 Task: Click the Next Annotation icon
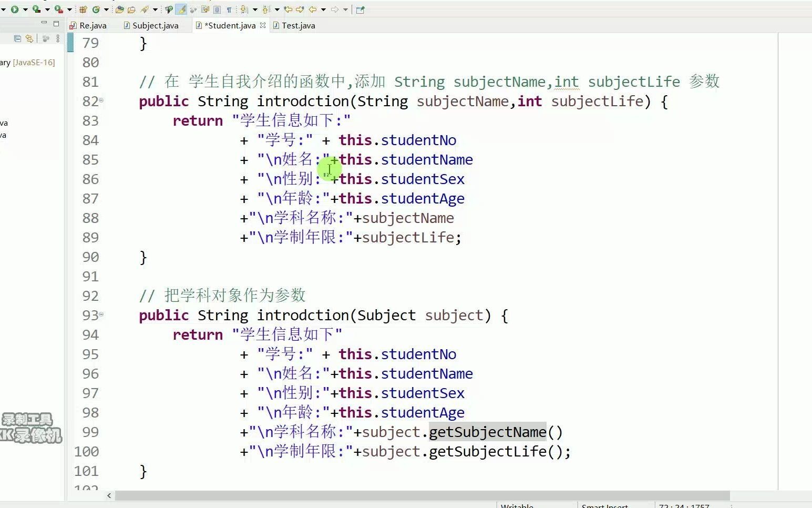[243, 9]
